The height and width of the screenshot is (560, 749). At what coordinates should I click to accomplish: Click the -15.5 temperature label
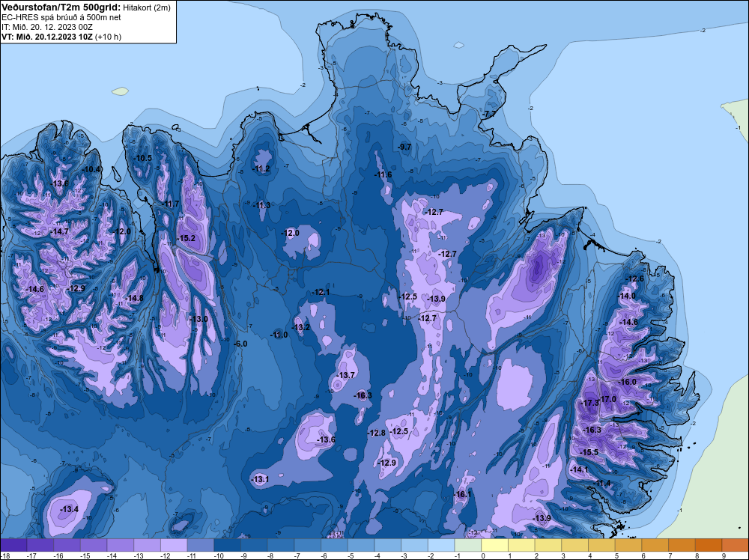click(589, 452)
